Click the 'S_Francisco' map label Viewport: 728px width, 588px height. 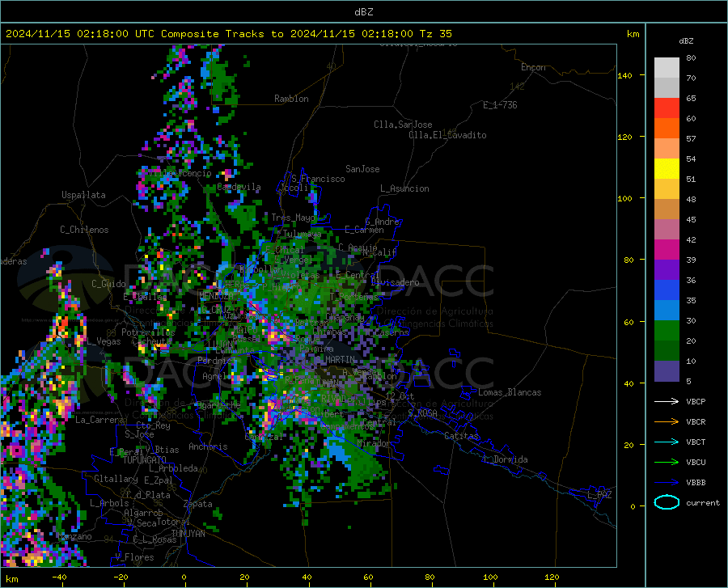point(318,179)
